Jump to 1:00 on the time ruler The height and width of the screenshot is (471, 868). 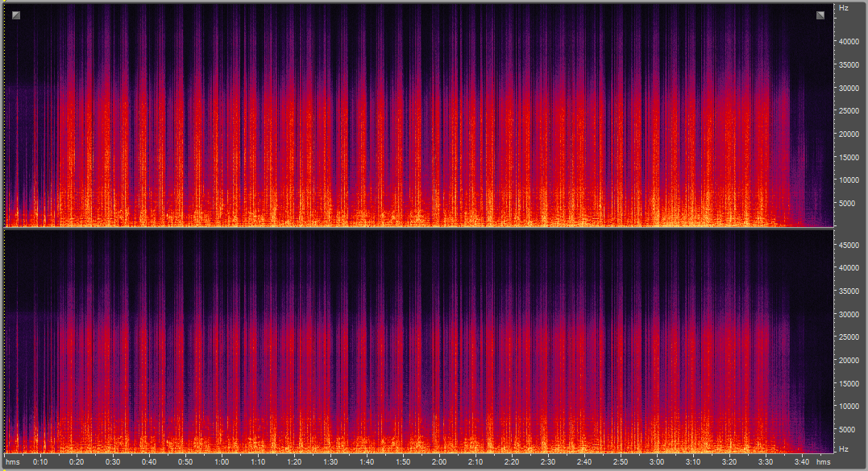point(222,462)
